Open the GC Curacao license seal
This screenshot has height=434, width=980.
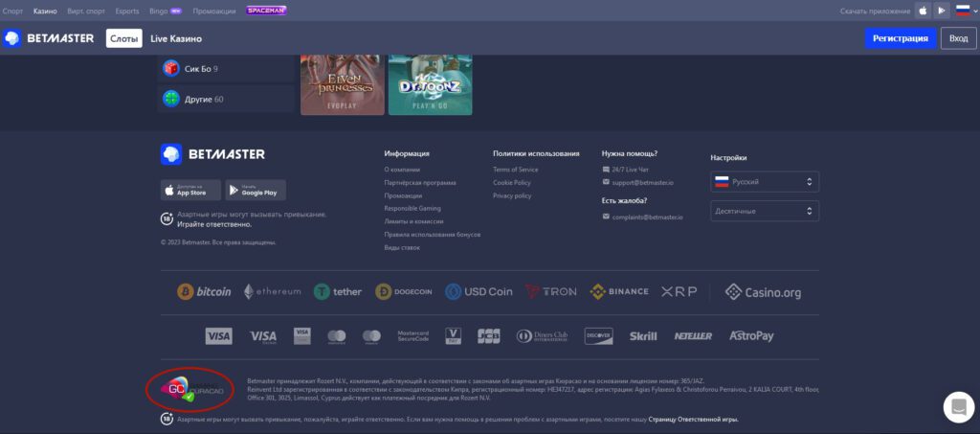(191, 391)
